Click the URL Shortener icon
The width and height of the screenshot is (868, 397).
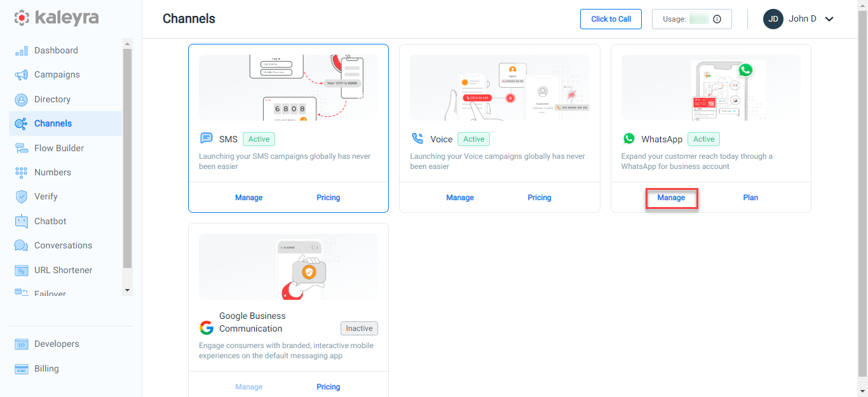pos(22,270)
